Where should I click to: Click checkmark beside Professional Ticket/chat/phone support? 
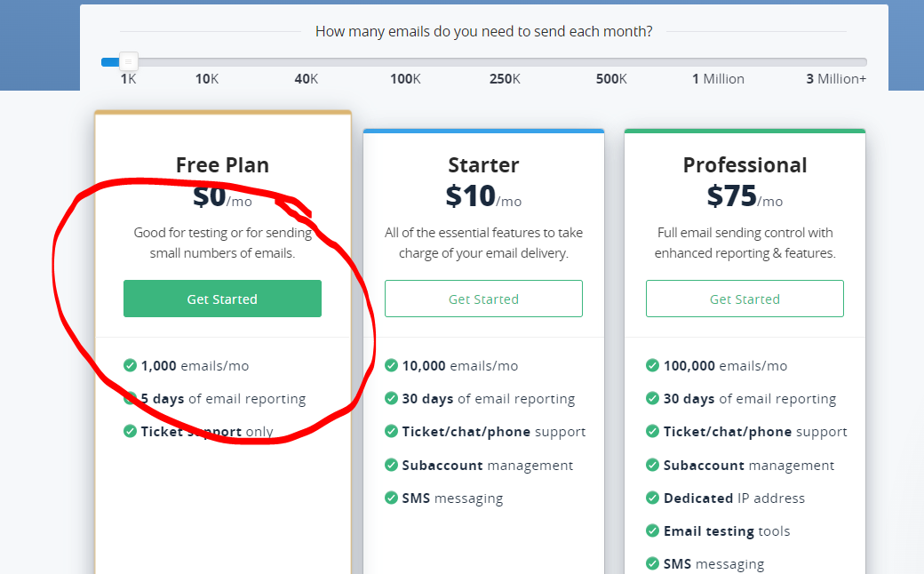pos(652,432)
